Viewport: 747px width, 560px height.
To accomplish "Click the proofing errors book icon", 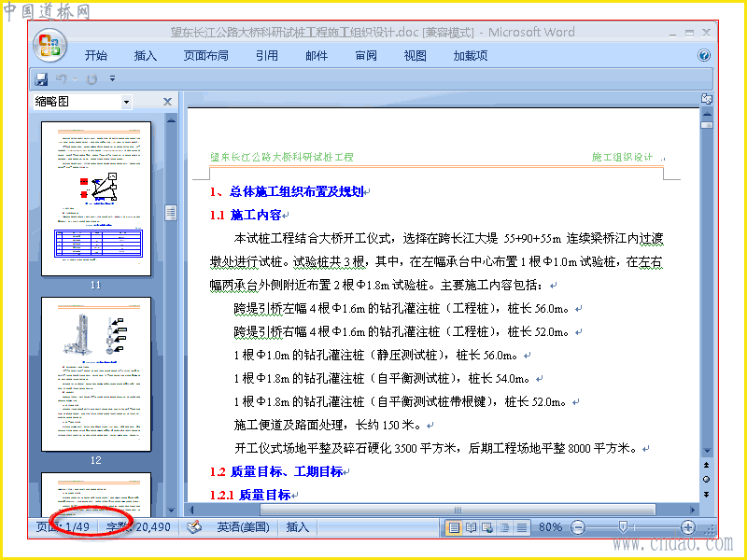I will coord(193,527).
